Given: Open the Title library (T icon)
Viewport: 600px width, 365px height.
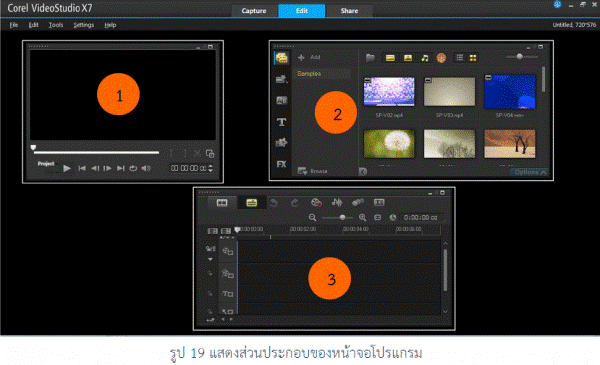Looking at the screenshot, I should (281, 122).
